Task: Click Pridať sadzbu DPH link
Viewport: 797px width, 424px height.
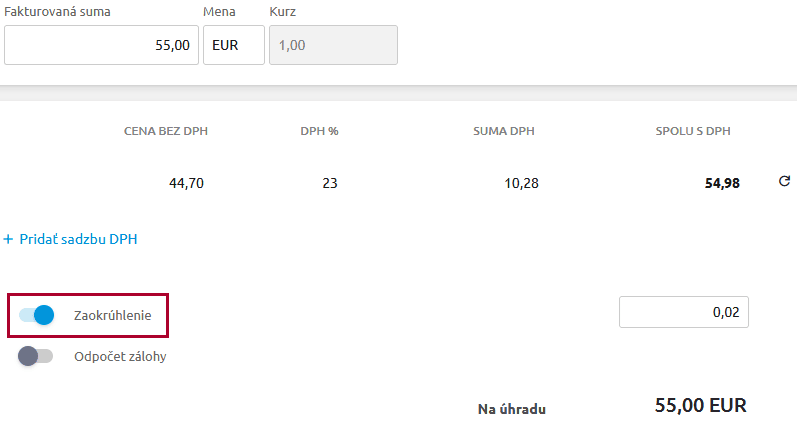Action: click(70, 239)
